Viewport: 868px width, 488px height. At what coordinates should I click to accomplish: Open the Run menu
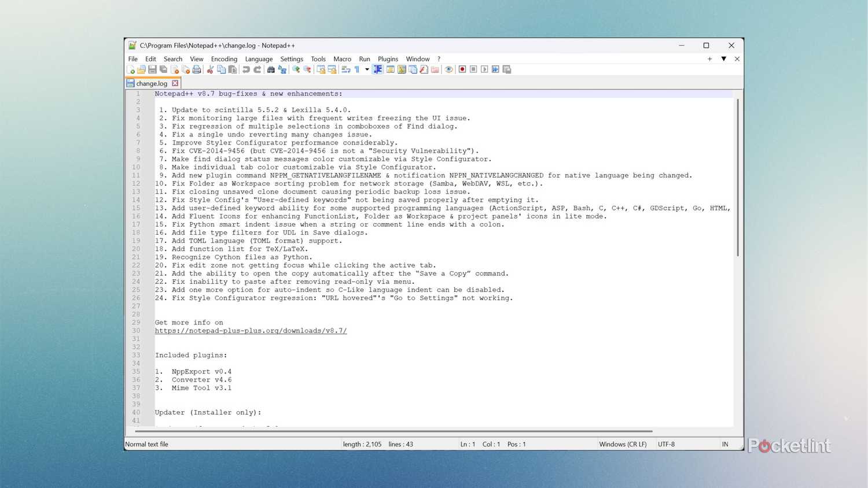pos(365,59)
